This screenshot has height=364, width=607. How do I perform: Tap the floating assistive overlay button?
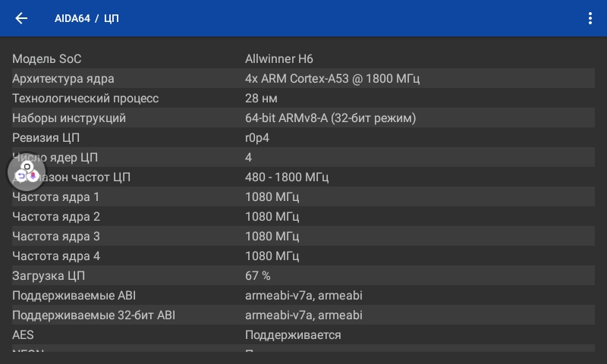27,171
